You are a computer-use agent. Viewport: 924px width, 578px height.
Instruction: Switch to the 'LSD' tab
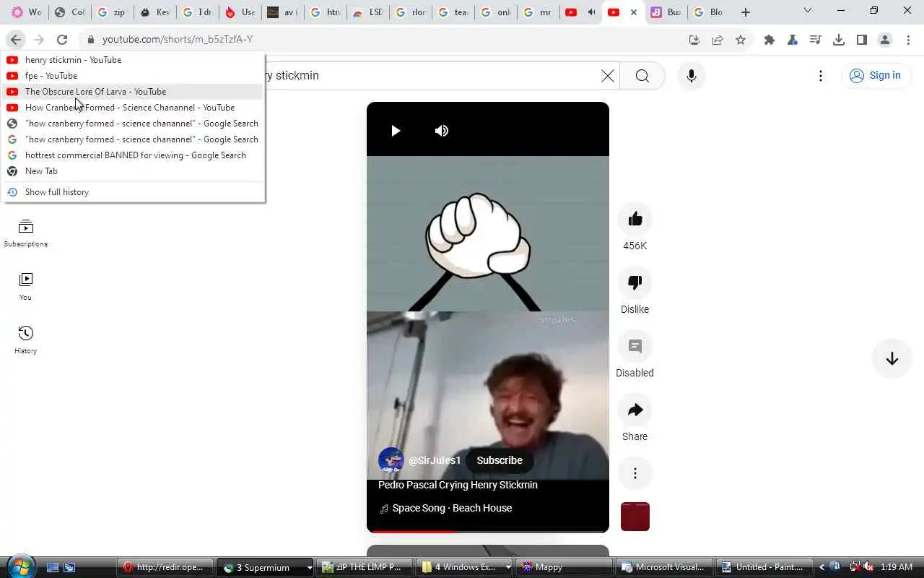click(367, 12)
